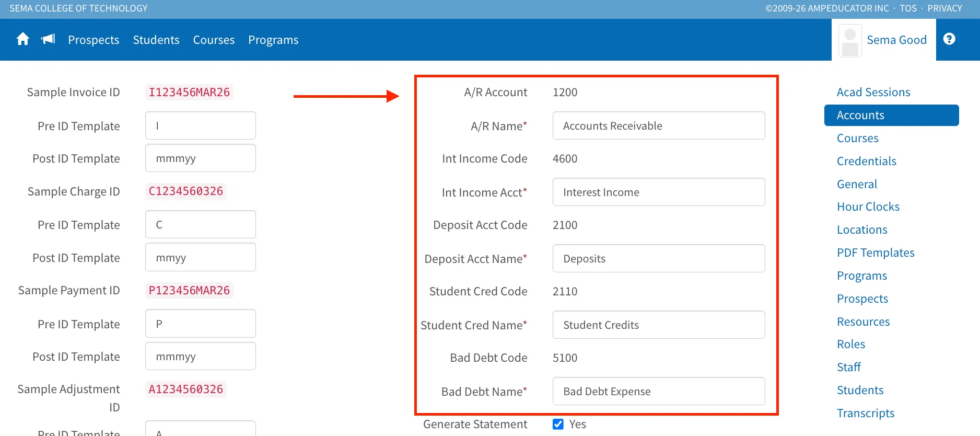Select PDF Templates in the sidebar
Viewport: 980px width, 436px height.
[876, 253]
